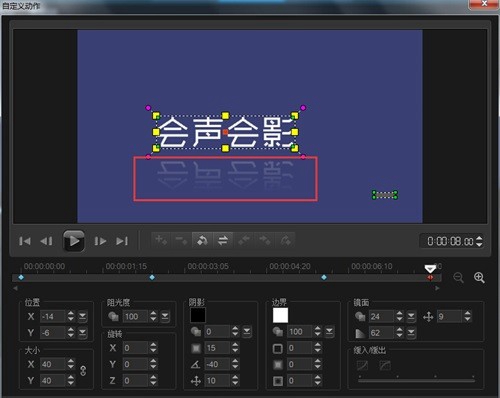The image size is (500, 398).
Task: Click the shadow direction stepper at -40
Action: (x=235, y=364)
